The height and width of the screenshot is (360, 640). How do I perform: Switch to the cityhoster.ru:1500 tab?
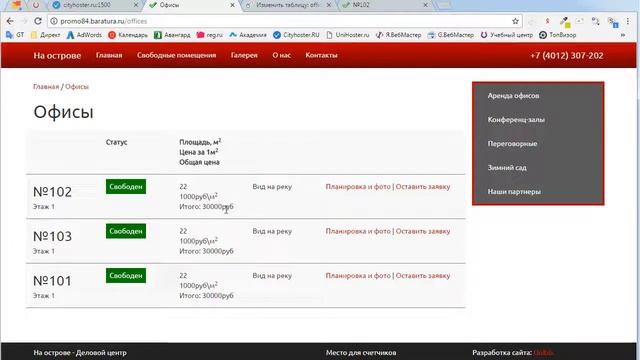point(96,5)
